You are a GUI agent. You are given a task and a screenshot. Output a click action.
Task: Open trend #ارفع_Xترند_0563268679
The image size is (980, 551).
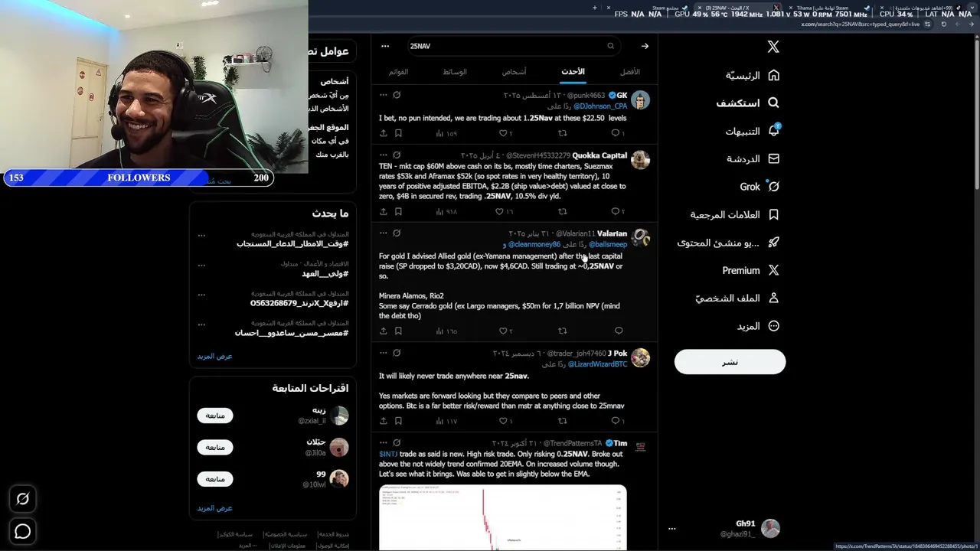pos(299,303)
